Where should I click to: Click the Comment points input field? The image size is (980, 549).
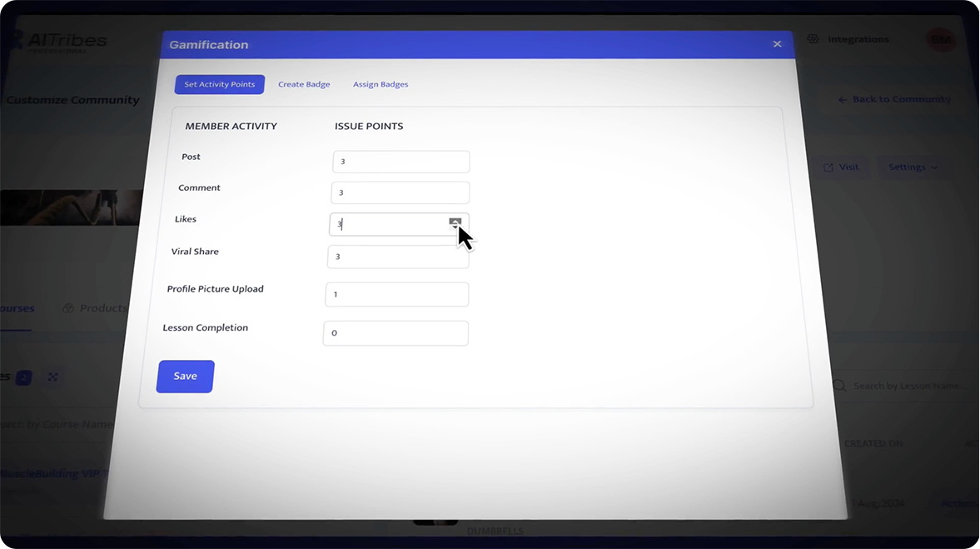click(x=400, y=192)
